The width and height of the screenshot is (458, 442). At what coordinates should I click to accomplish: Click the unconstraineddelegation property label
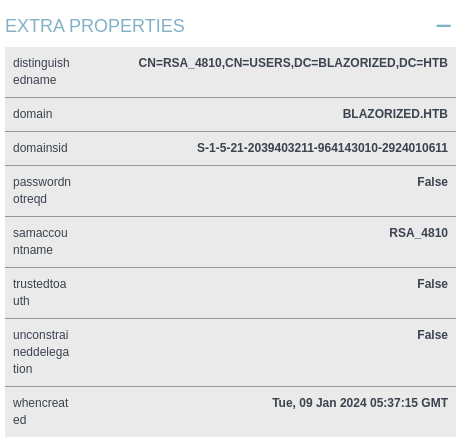click(41, 352)
